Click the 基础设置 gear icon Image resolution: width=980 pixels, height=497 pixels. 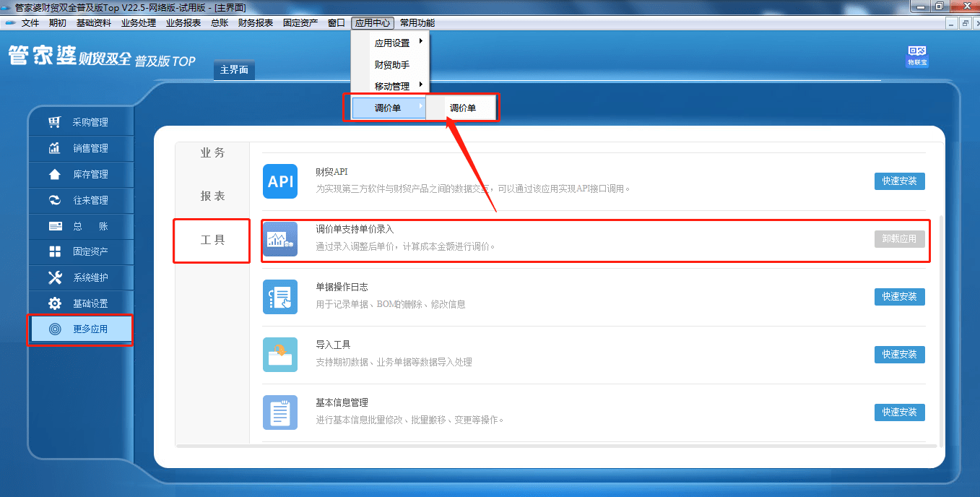tap(55, 303)
